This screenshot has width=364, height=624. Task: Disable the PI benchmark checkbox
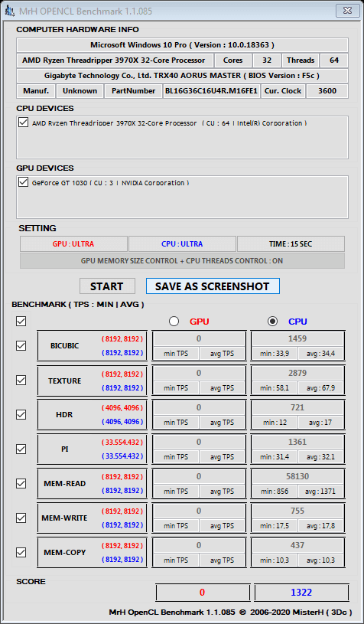tap(21, 449)
